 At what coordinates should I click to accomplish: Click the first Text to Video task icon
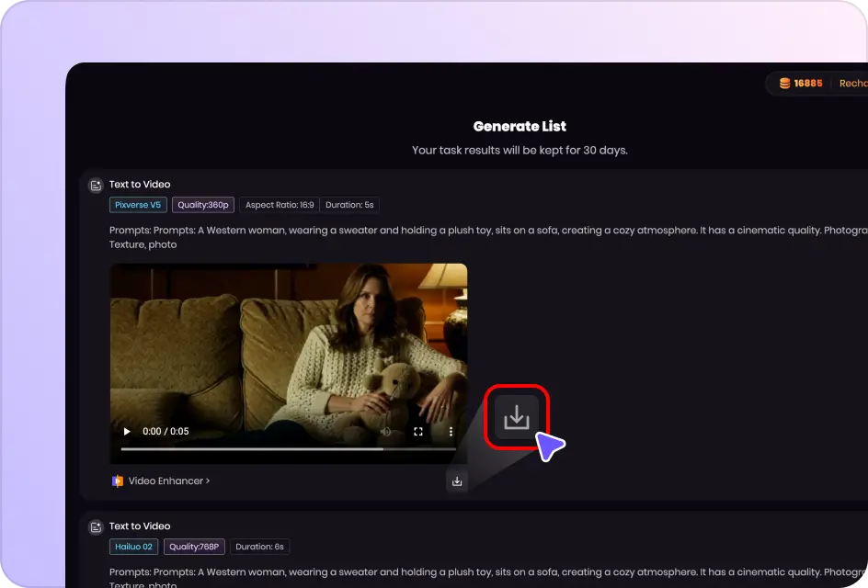pos(95,186)
